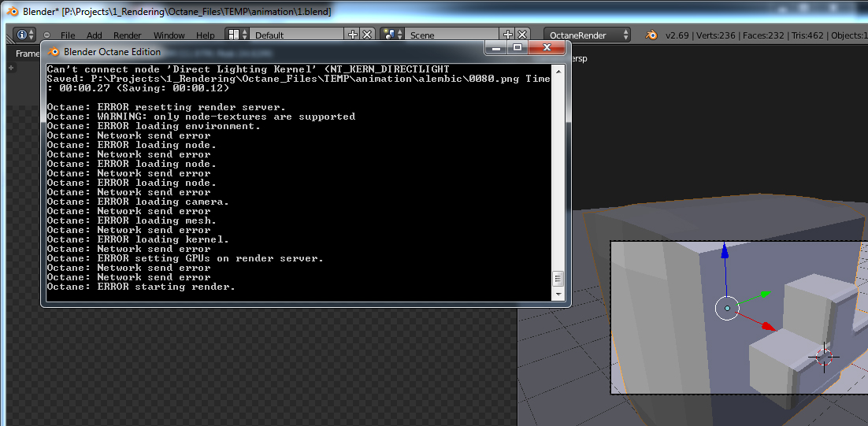
Task: Add a new screen layout
Action: 353,35
